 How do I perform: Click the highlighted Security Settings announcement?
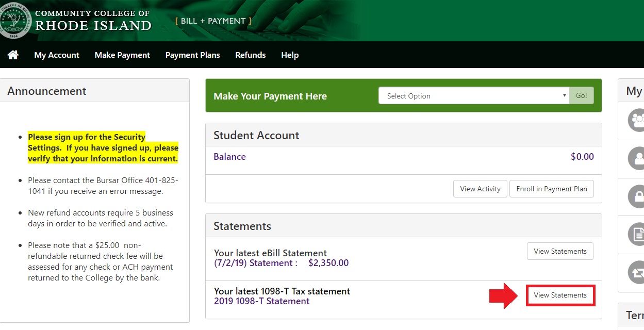tap(103, 148)
